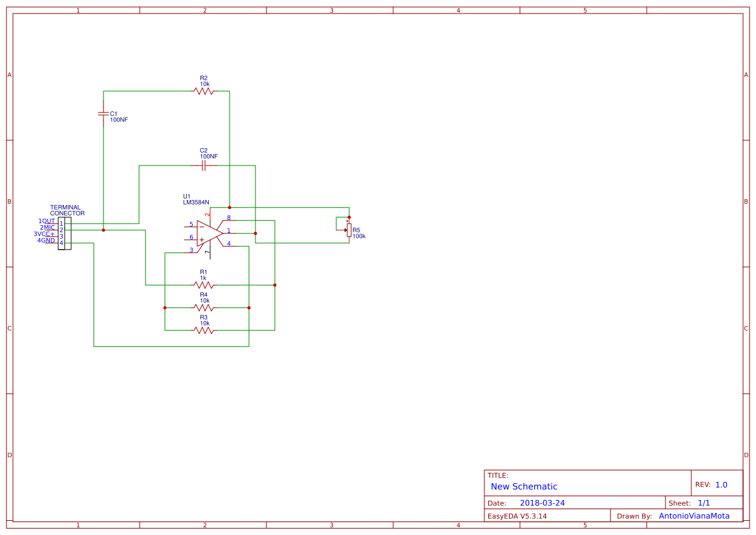This screenshot has width=756, height=535.
Task: Select the C2 capacitor symbol
Action: point(204,166)
